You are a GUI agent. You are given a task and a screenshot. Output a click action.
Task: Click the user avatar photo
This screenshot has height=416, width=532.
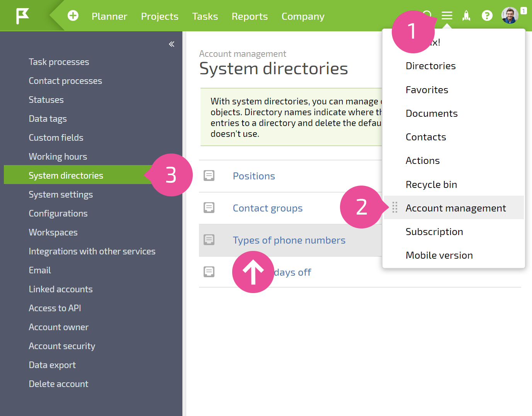510,15
